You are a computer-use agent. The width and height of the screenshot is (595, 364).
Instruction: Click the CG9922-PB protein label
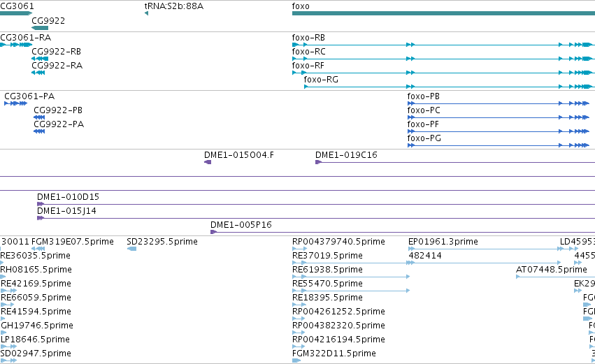click(58, 110)
